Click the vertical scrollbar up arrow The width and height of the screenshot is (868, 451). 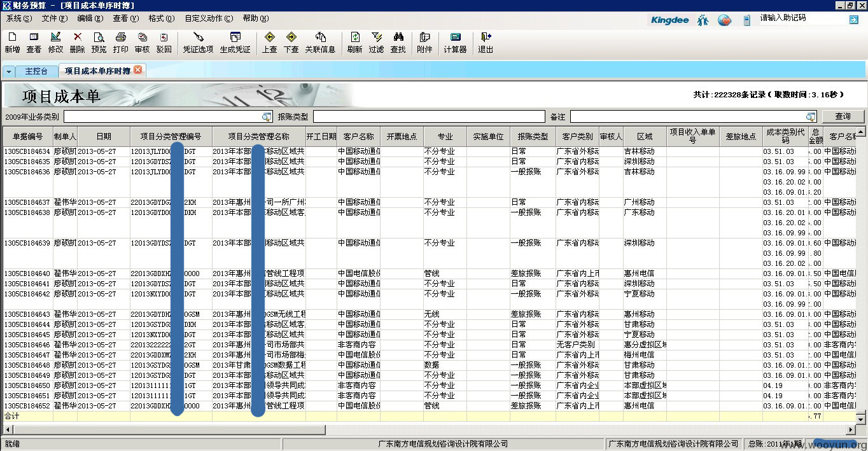pyautogui.click(x=860, y=132)
